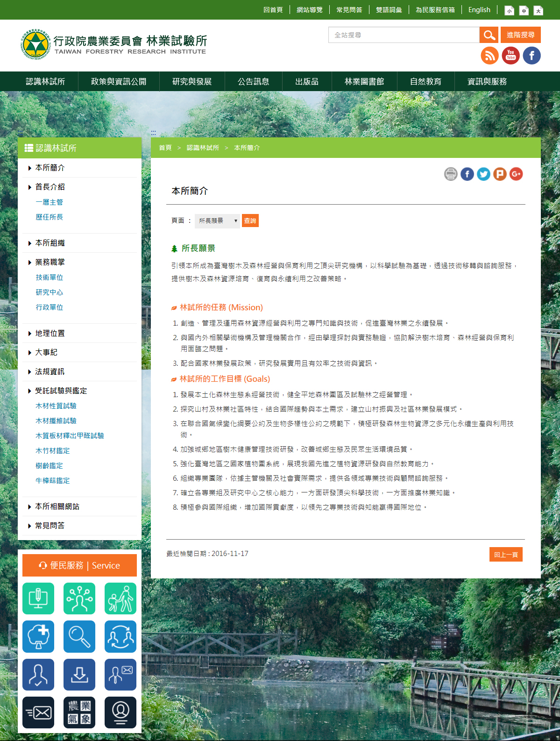This screenshot has width=560, height=741.
Task: Share the page on Plurk
Action: coord(500,174)
